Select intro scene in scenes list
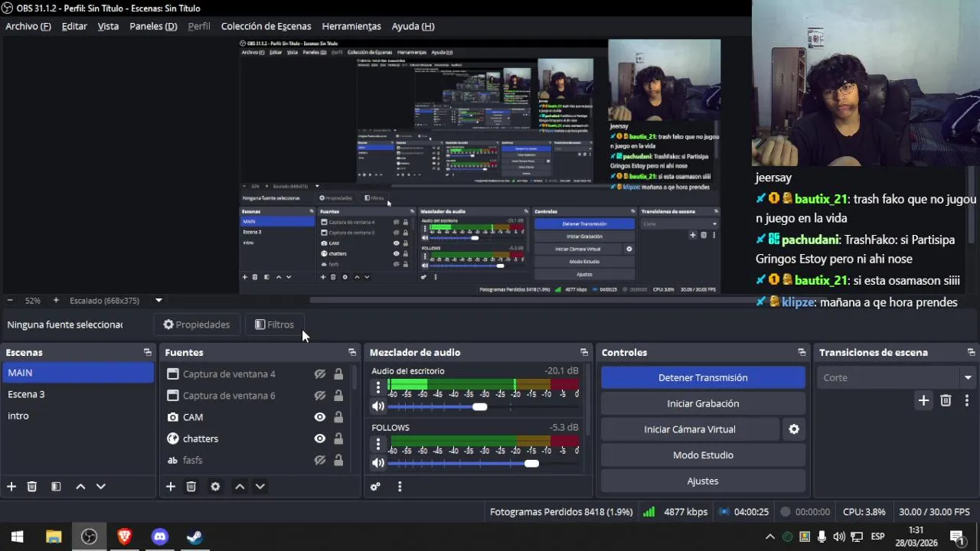 pos(77,416)
